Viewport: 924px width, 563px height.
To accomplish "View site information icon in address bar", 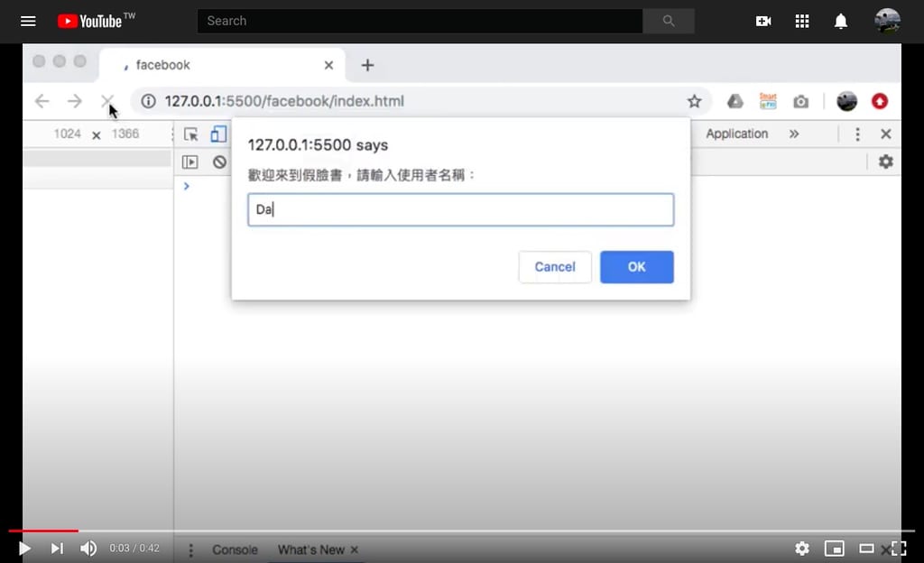I will point(149,101).
